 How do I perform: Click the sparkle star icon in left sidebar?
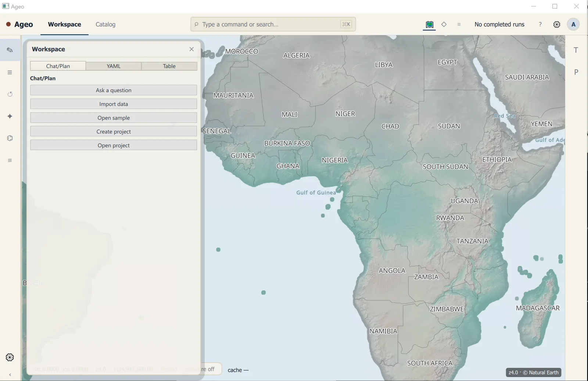(x=10, y=116)
